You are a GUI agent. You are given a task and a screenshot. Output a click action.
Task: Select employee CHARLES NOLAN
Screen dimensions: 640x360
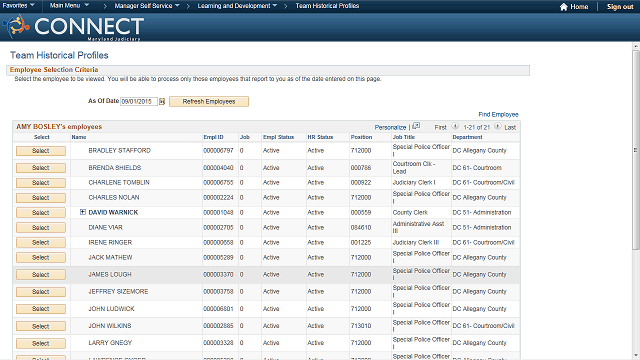click(x=41, y=198)
